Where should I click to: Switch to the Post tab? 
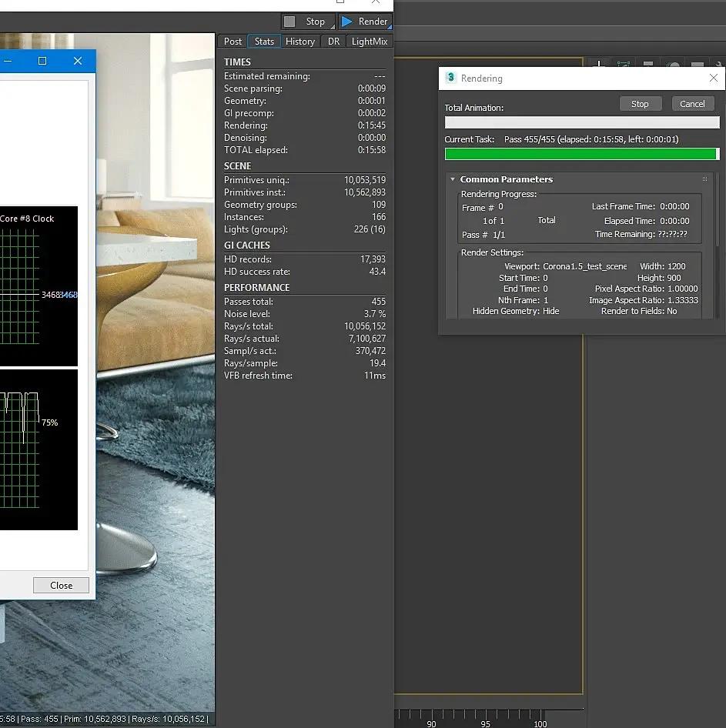pos(233,42)
